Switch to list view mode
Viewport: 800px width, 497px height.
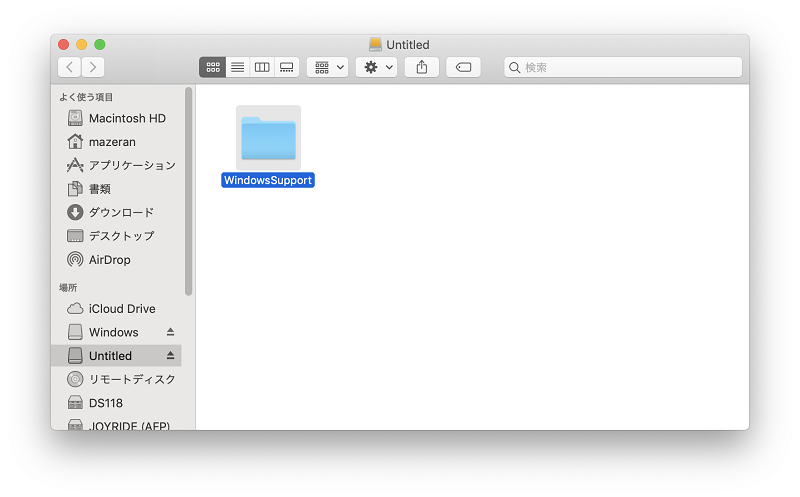238,67
